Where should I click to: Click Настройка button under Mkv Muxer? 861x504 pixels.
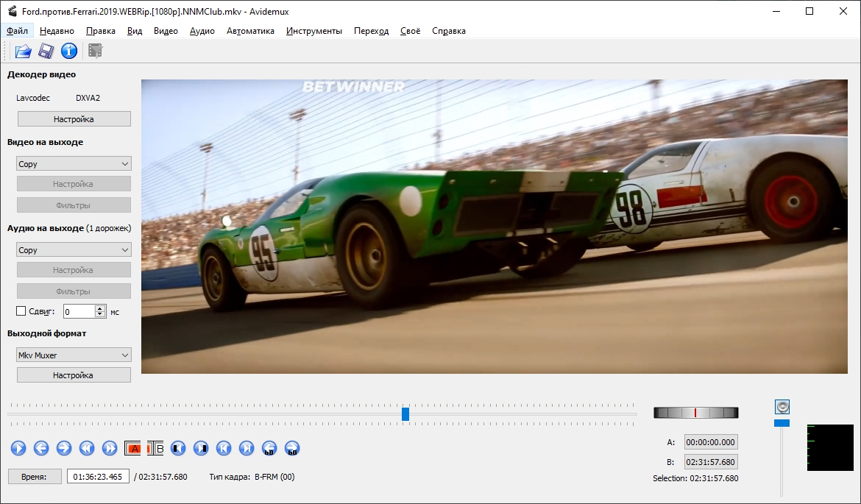point(74,375)
